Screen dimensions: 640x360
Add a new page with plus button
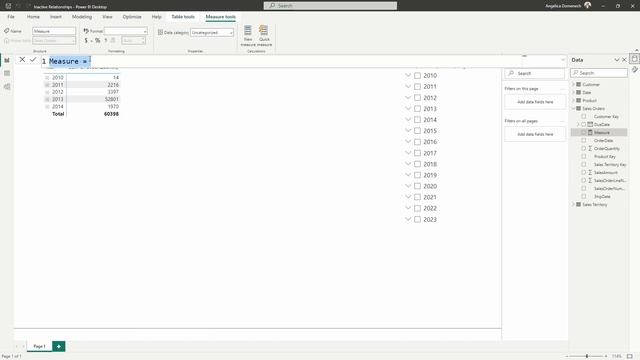click(x=59, y=346)
